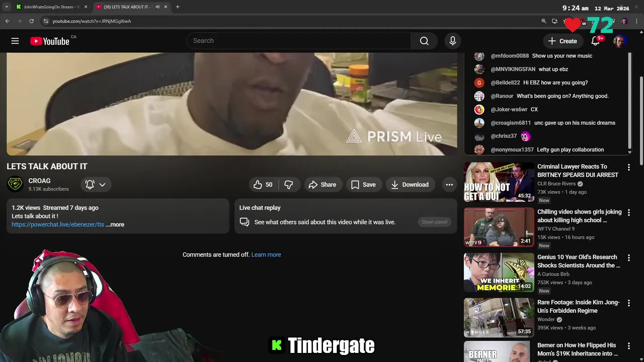This screenshot has height=362, width=644.
Task: Click the search magnifier button
Action: [x=424, y=41]
